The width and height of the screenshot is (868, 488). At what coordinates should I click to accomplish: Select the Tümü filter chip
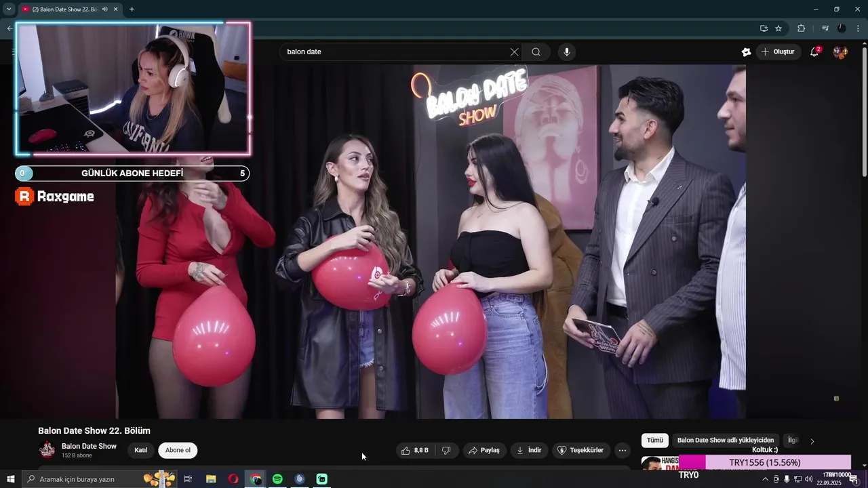click(655, 441)
